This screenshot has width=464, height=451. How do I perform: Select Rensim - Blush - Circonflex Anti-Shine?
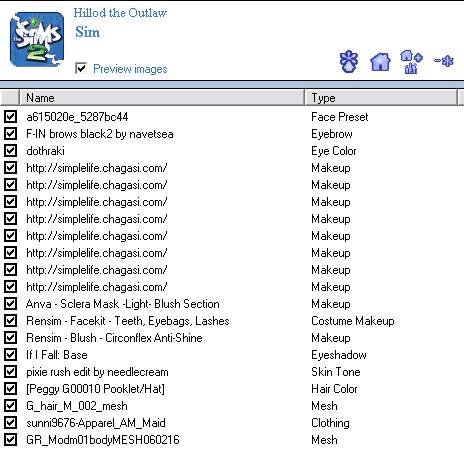[114, 338]
